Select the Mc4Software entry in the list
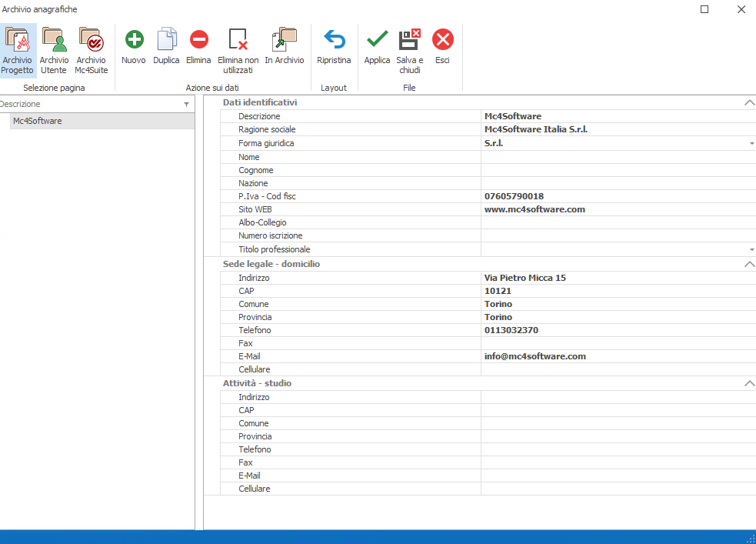Screen dimensions: 756x544 (102, 121)
